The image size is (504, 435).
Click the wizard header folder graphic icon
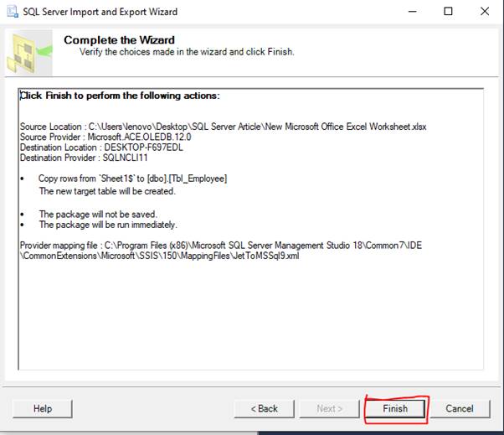29,53
